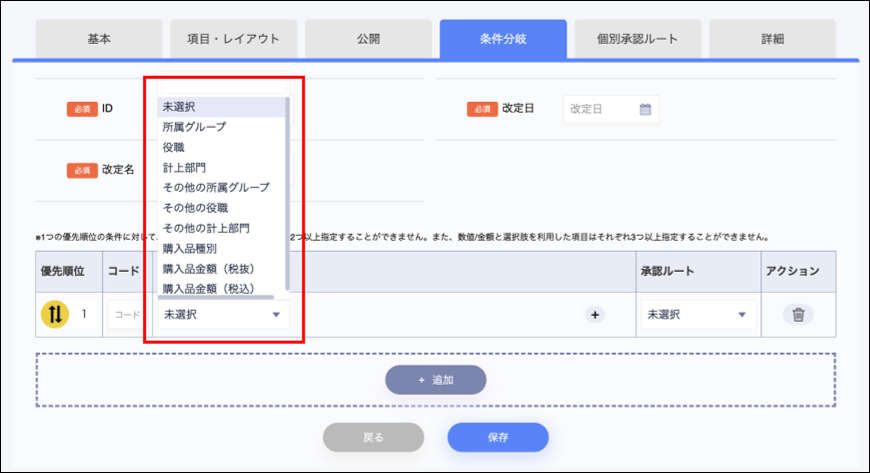The width and height of the screenshot is (870, 473).
Task: Pick その他の計上部門 option
Action: point(221,228)
